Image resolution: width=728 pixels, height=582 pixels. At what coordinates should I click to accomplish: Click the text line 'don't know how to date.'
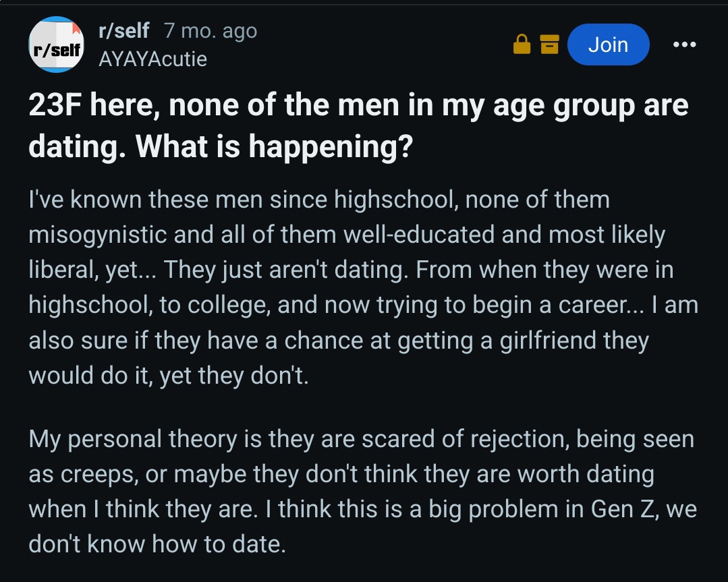157,544
